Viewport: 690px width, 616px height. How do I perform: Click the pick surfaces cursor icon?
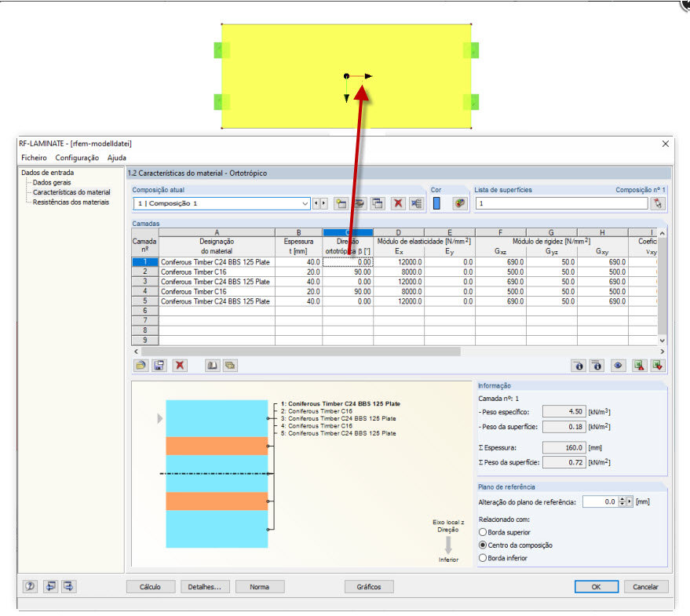658,204
